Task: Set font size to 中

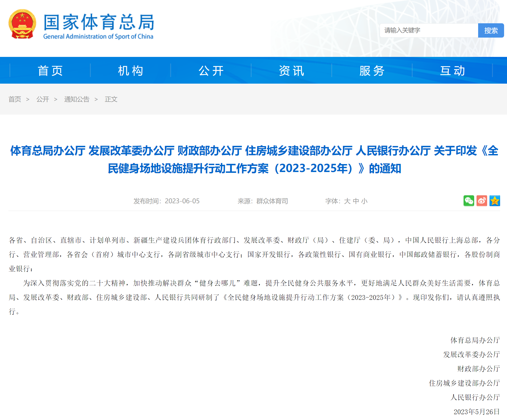Action: point(356,201)
